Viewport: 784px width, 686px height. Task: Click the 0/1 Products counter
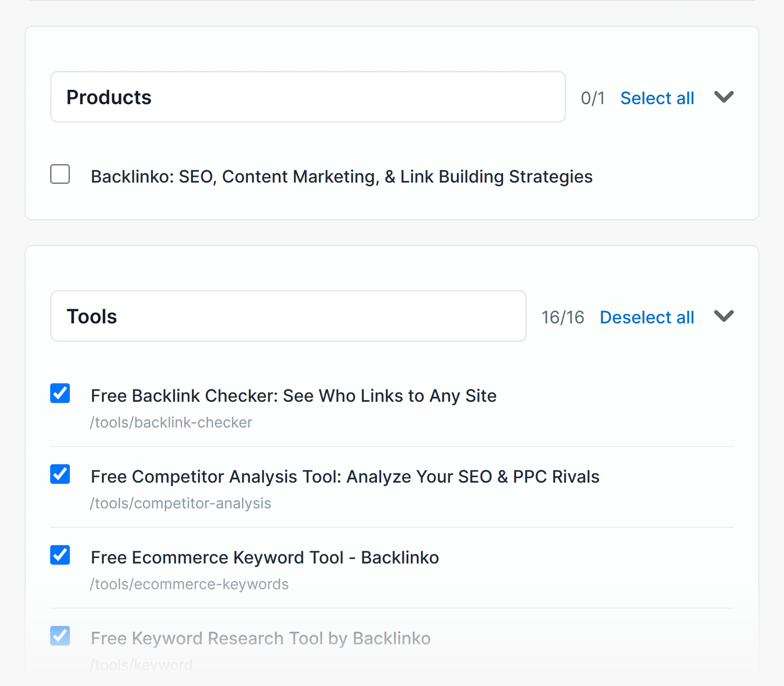(x=593, y=98)
